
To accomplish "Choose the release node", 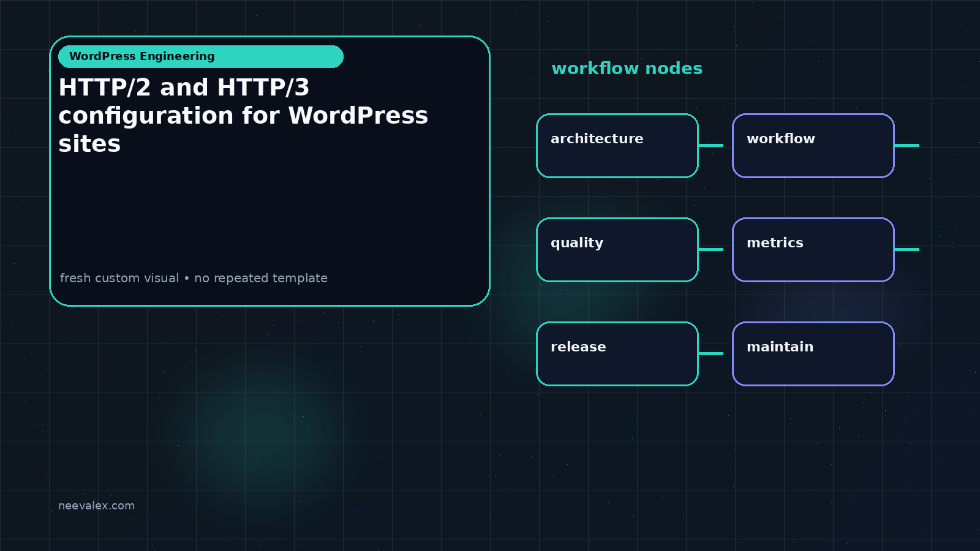I will (617, 354).
